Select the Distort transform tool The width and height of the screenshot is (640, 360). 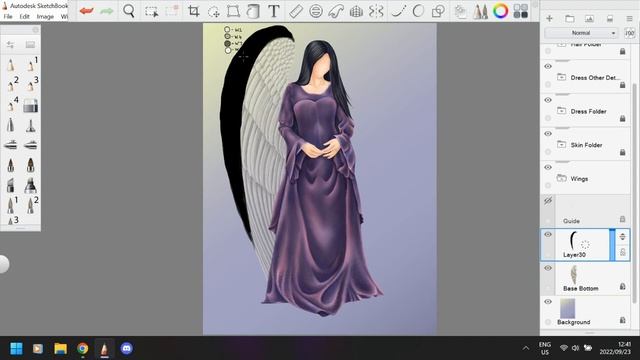coord(233,11)
